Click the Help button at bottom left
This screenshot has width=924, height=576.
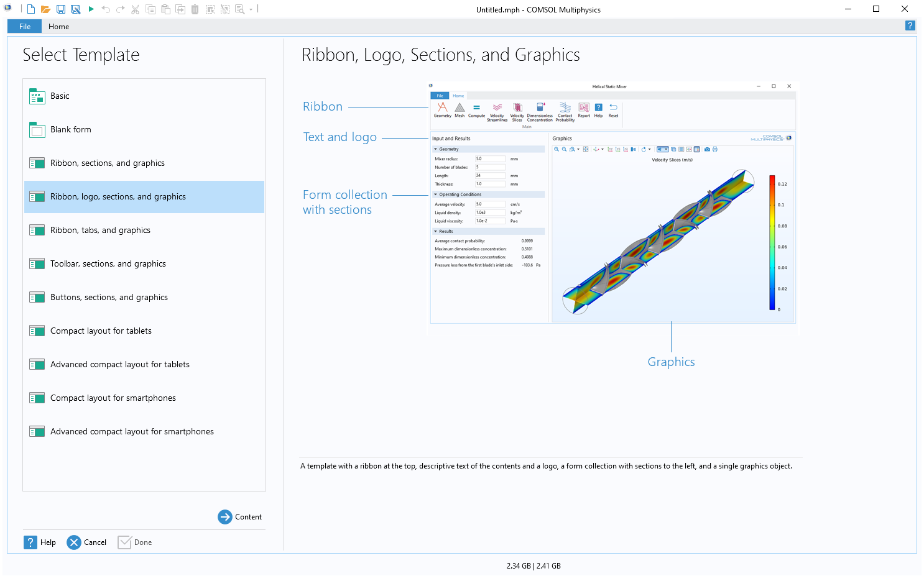(40, 542)
